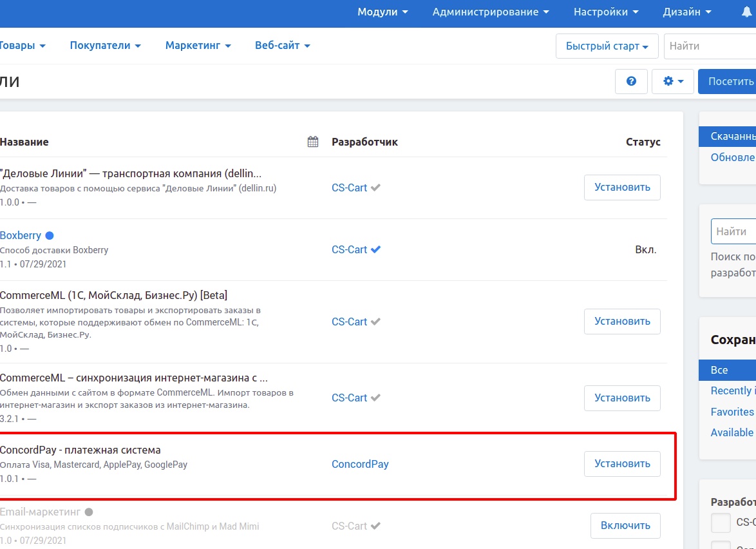Select the Скачанные sidebar tab
The height and width of the screenshot is (549, 756).
point(728,137)
